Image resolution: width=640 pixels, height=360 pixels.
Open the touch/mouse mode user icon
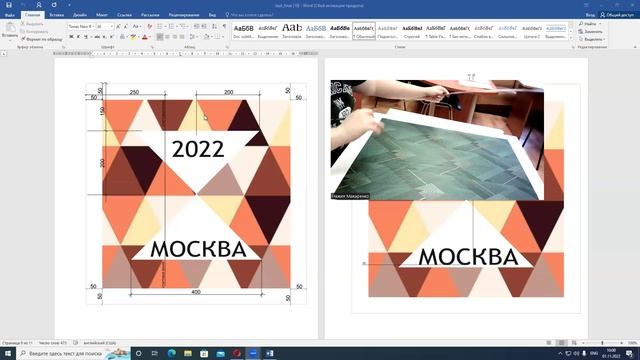point(39,5)
